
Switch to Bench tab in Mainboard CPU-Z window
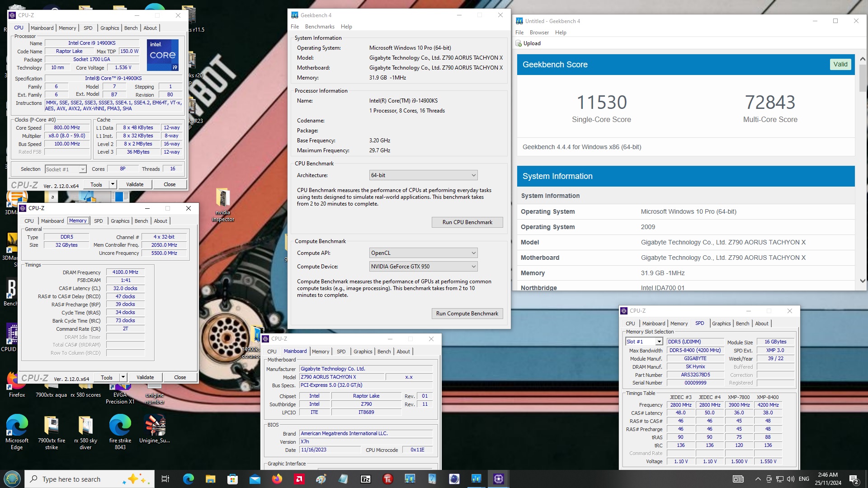(x=384, y=352)
